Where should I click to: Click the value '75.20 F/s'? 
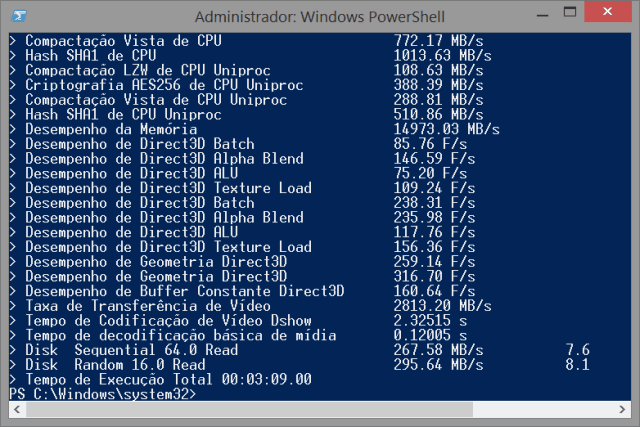430,173
